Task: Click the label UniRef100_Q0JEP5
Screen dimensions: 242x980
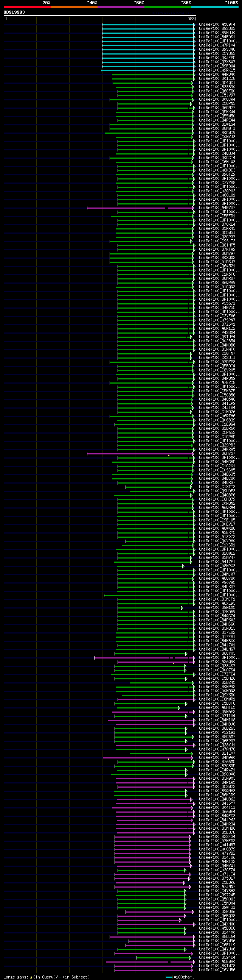Action: 217,58
